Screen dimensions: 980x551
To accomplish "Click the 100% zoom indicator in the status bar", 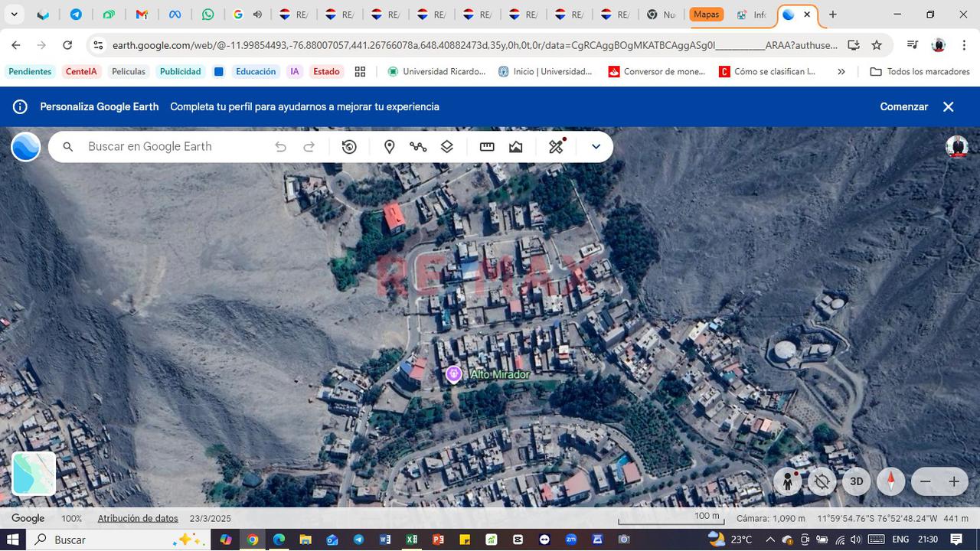I will pos(72,518).
